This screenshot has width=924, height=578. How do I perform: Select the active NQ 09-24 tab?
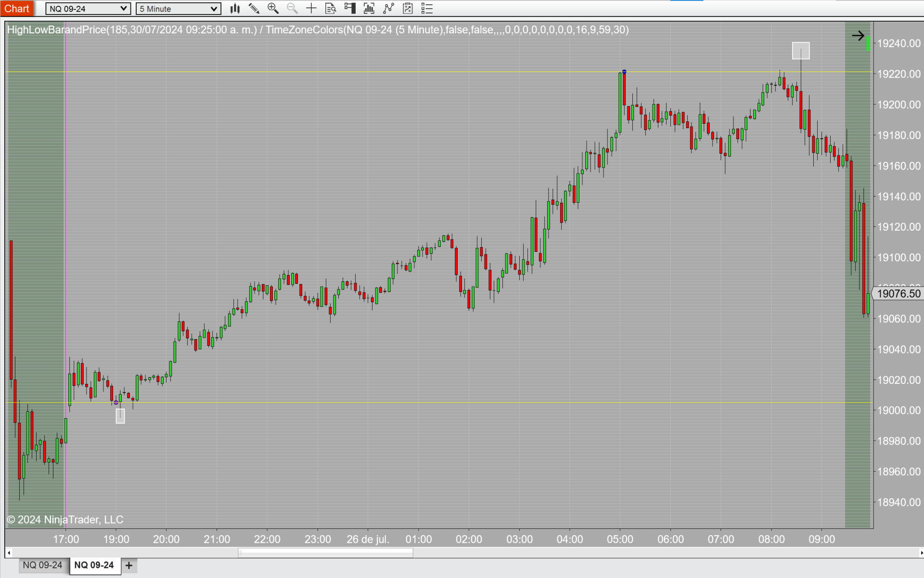point(94,565)
